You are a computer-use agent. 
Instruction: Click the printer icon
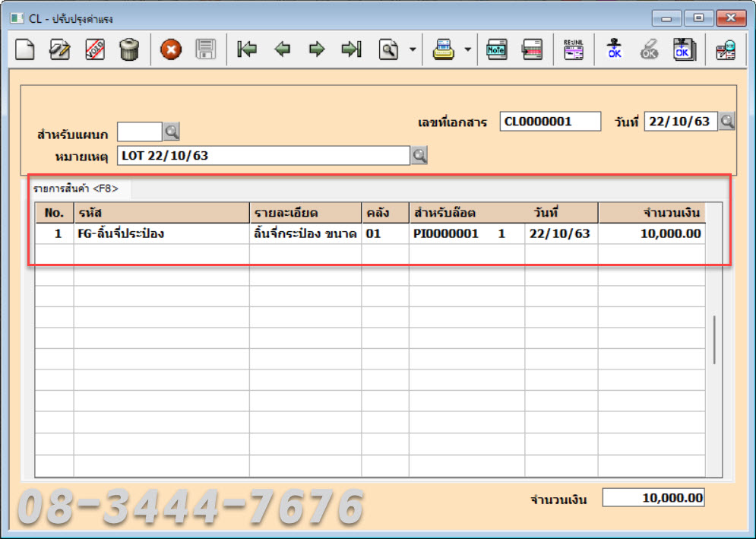click(x=443, y=49)
